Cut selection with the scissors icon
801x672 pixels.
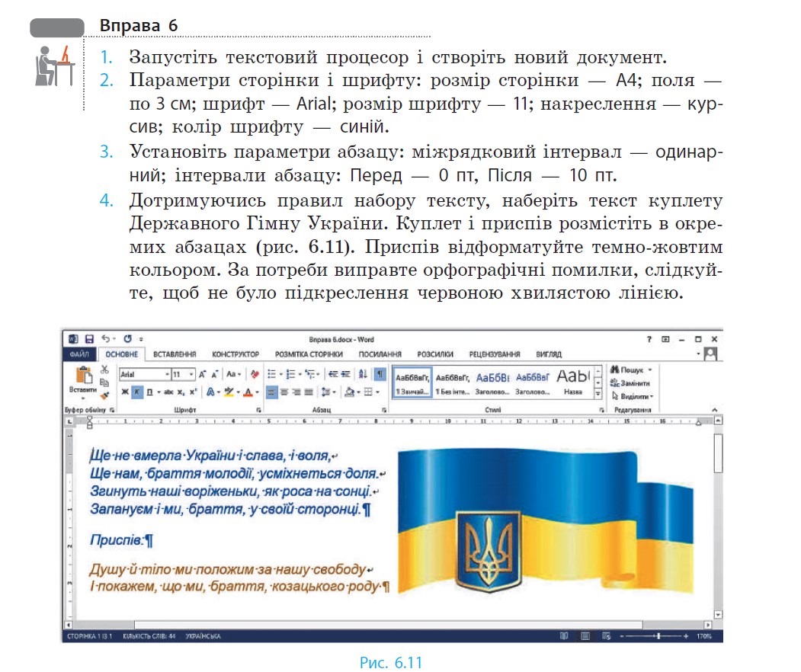pyautogui.click(x=104, y=370)
